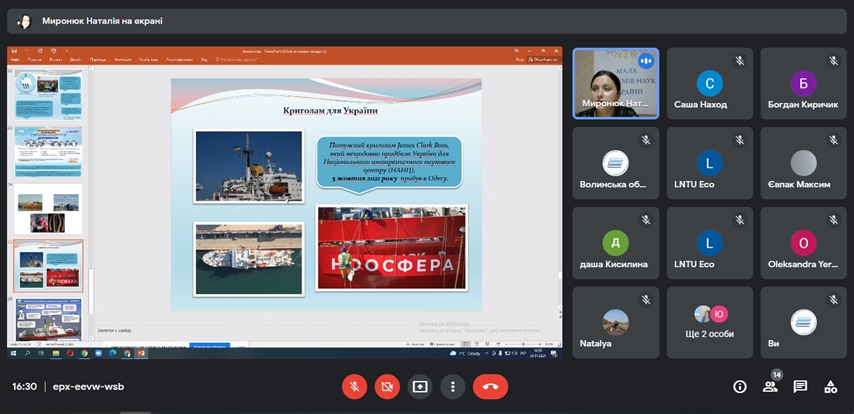Unmute the microphone

click(x=354, y=386)
